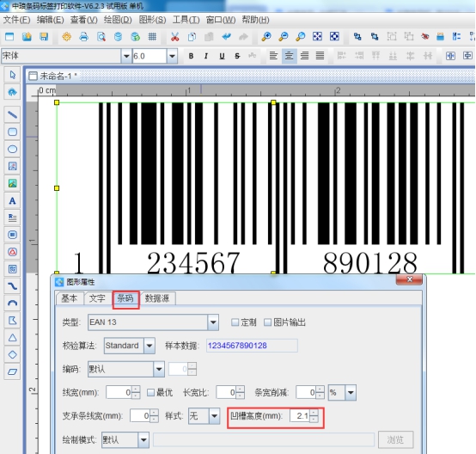
Task: Click the 浏览 button
Action: (x=395, y=439)
